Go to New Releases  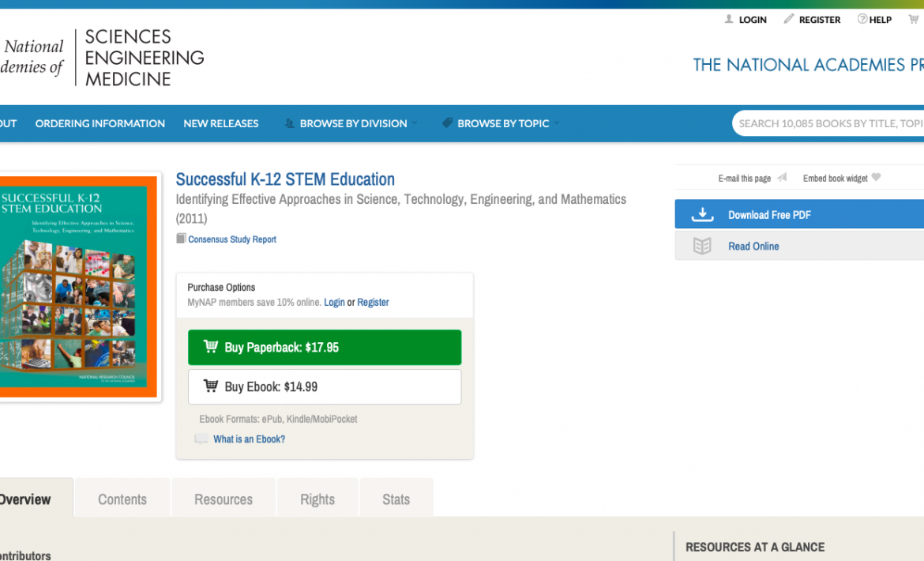click(x=221, y=123)
